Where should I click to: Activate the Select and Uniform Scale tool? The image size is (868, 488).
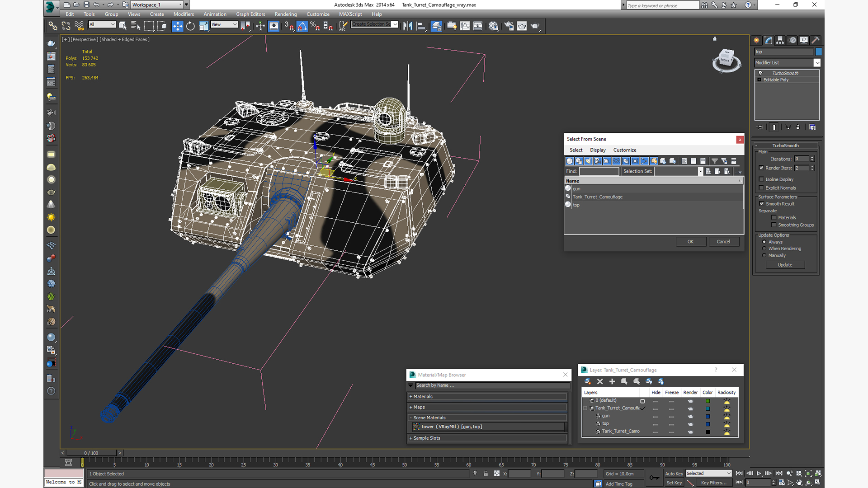click(x=203, y=26)
